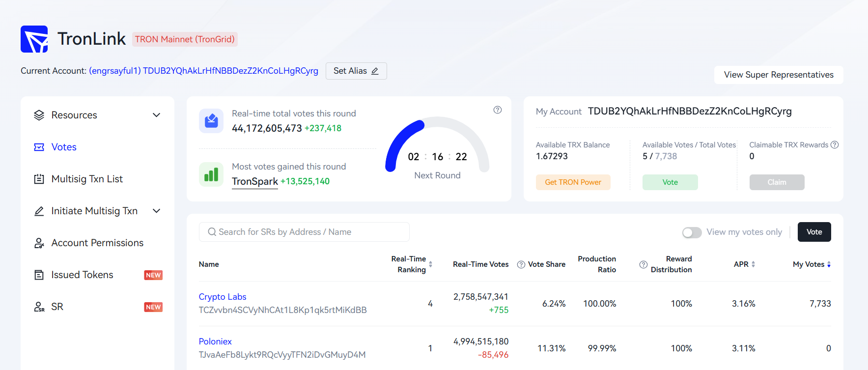Screen dimensions: 868x370
Task: Enable the View my votes only switch
Action: [692, 232]
